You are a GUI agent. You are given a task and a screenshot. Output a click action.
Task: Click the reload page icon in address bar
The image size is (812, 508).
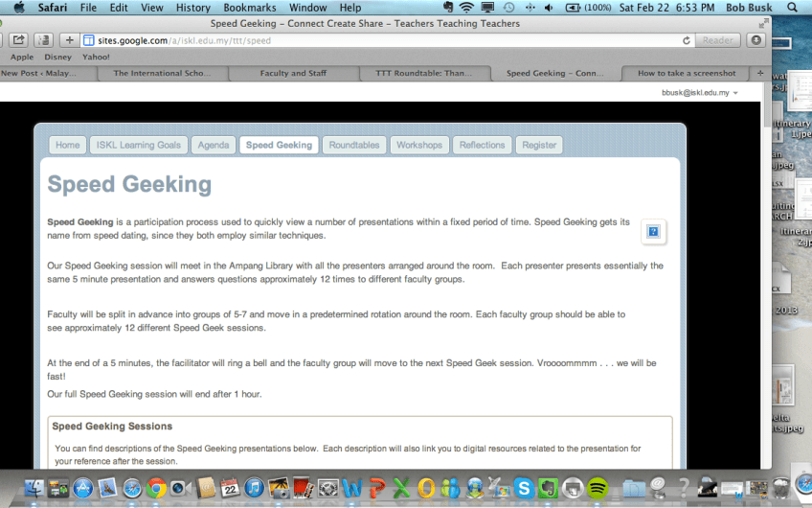pyautogui.click(x=687, y=40)
